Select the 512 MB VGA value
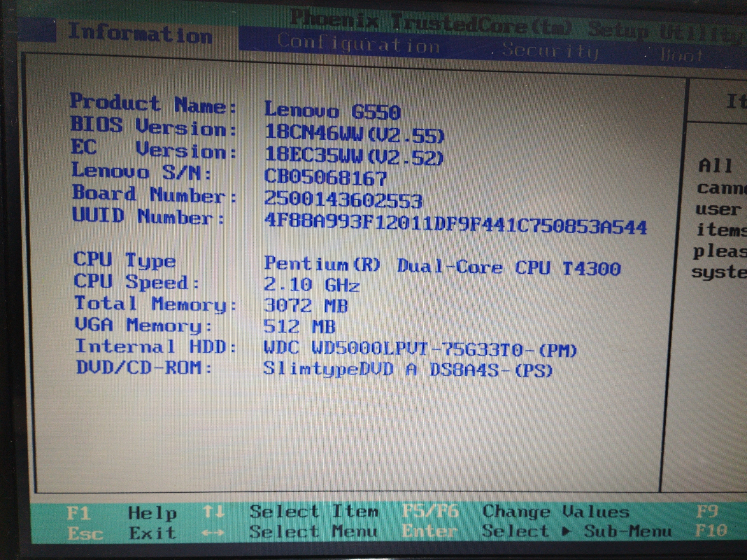 [x=299, y=326]
